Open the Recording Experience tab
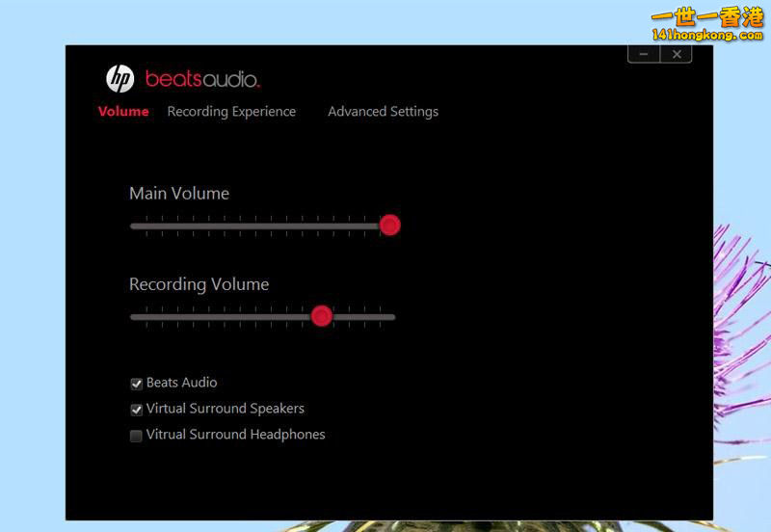The height and width of the screenshot is (532, 771). [x=231, y=112]
